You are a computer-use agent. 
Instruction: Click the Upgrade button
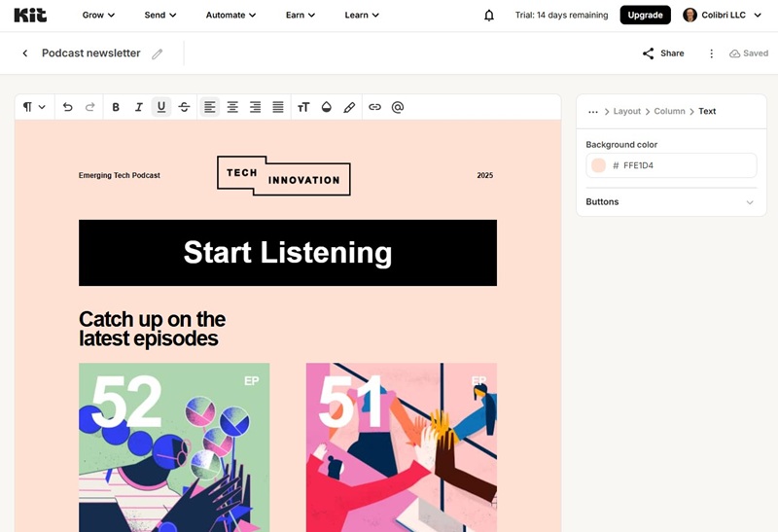[x=645, y=16]
